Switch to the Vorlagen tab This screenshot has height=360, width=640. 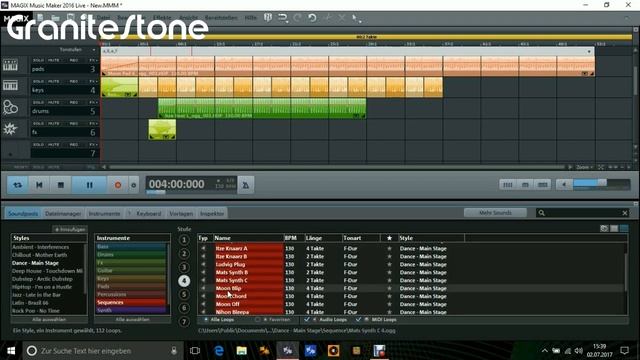[x=181, y=213]
